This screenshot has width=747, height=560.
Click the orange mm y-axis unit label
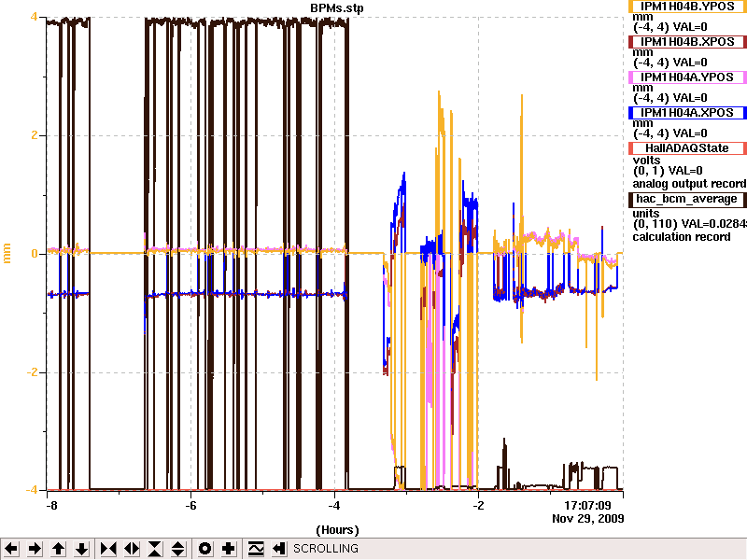tap(7, 253)
